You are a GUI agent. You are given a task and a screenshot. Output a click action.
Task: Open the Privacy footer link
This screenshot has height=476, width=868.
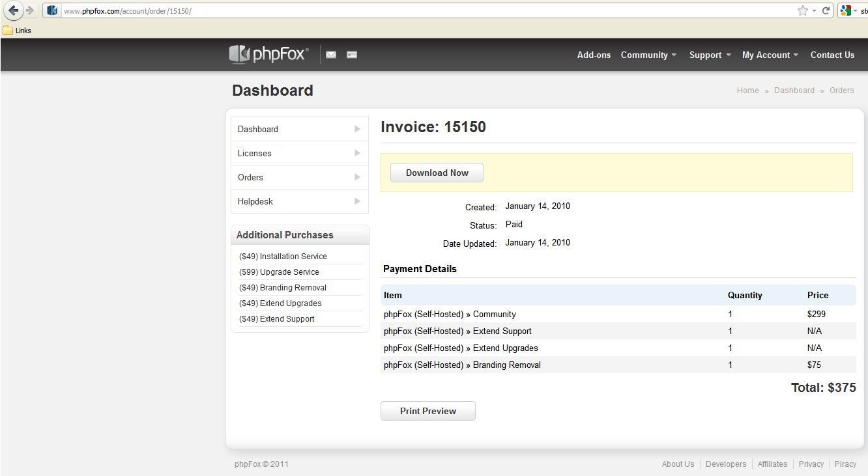click(x=811, y=464)
